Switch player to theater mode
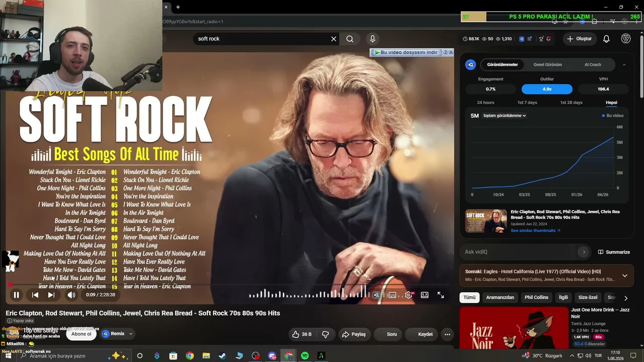 tap(425, 295)
